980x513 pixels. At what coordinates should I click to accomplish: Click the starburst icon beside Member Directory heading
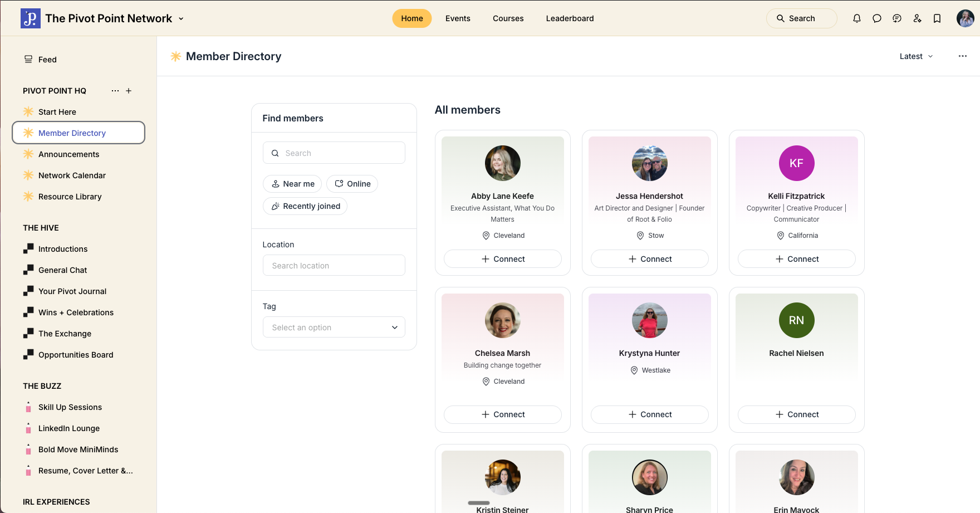pyautogui.click(x=176, y=56)
